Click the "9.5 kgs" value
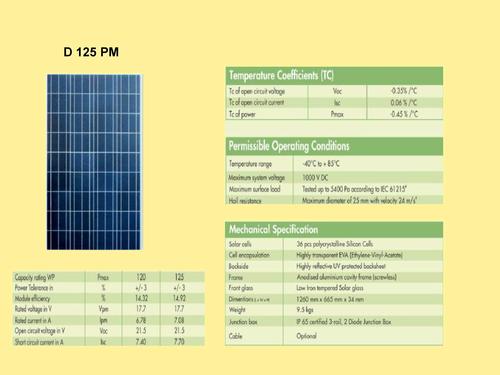 (305, 310)
